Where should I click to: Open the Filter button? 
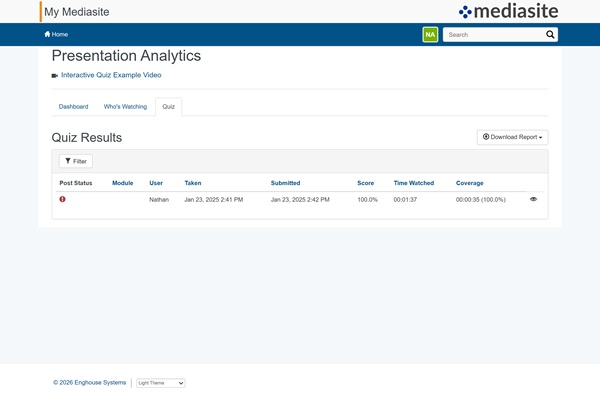(76, 161)
